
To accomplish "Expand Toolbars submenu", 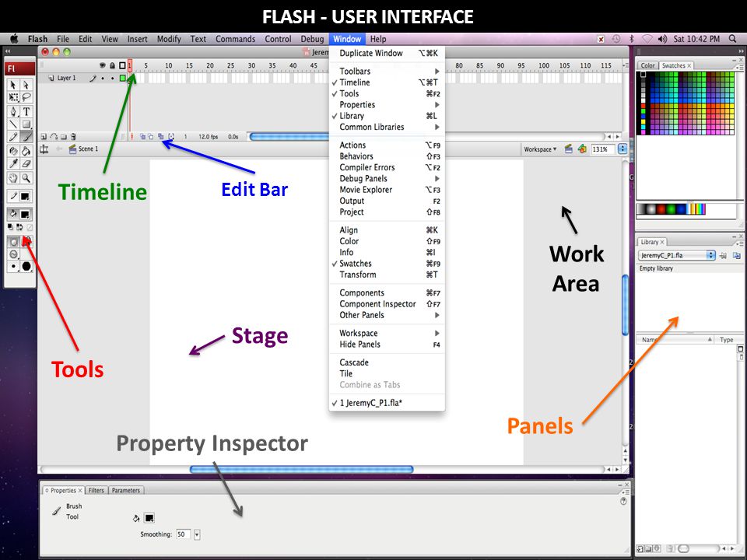I will tap(387, 71).
